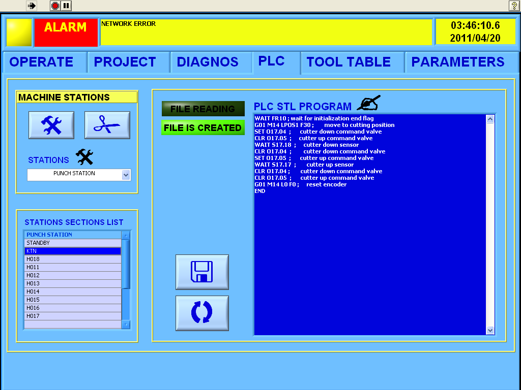Screen dimensions: 521x390
Task: Click the 'G01 M14 LPOS1 F30' program line
Action: [x=324, y=125]
